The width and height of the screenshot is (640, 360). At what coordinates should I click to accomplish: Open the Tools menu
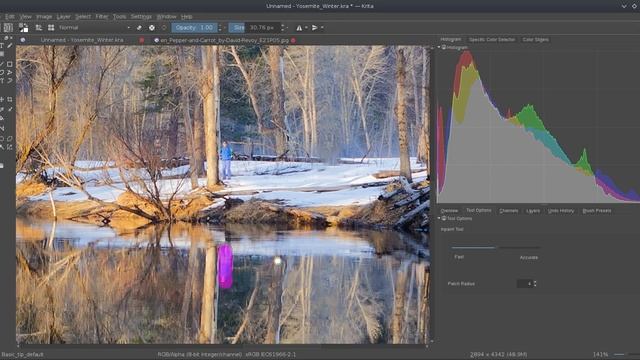[119, 17]
